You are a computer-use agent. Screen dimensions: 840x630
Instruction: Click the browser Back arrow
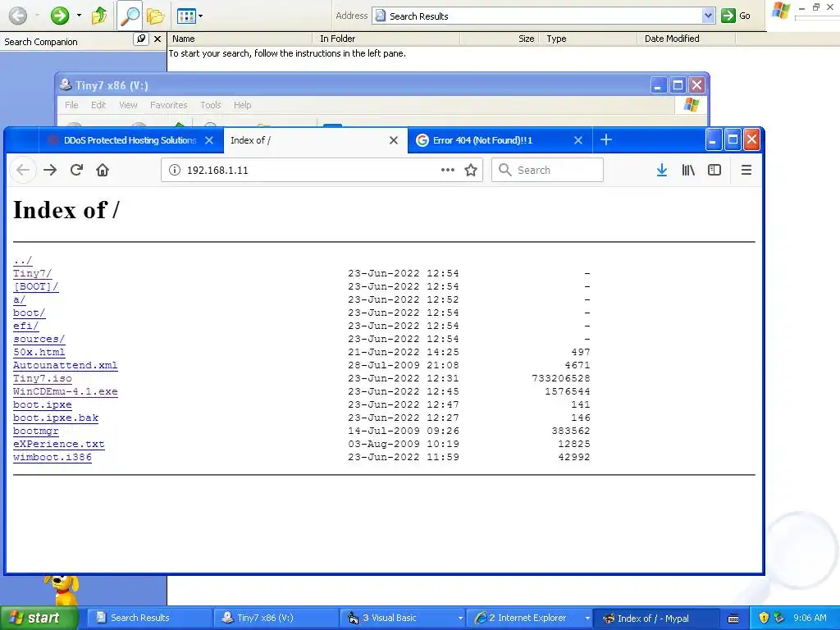(x=22, y=170)
